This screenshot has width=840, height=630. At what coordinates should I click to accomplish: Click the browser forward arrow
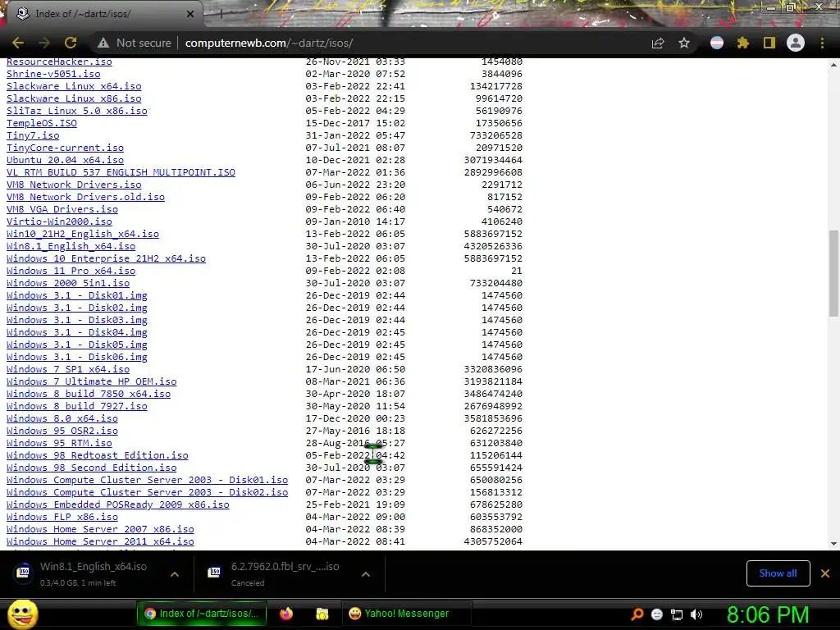[x=44, y=43]
